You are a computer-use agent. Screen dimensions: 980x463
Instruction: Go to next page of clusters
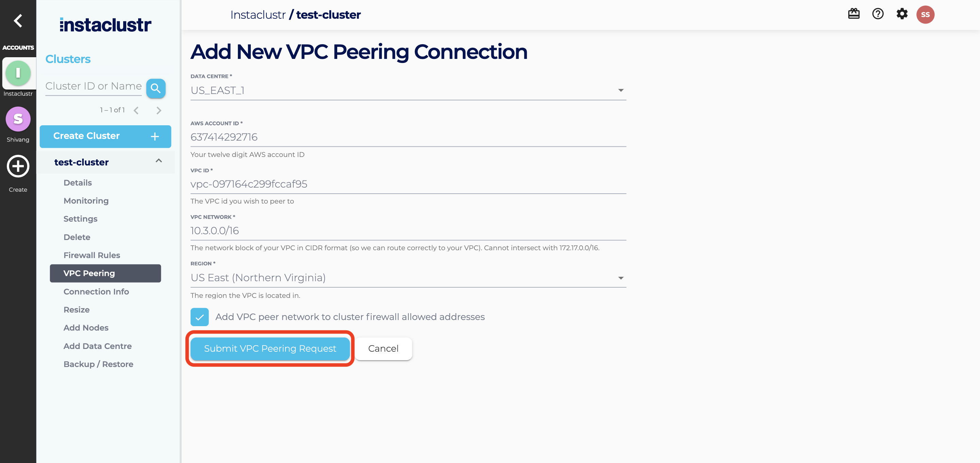(x=159, y=110)
